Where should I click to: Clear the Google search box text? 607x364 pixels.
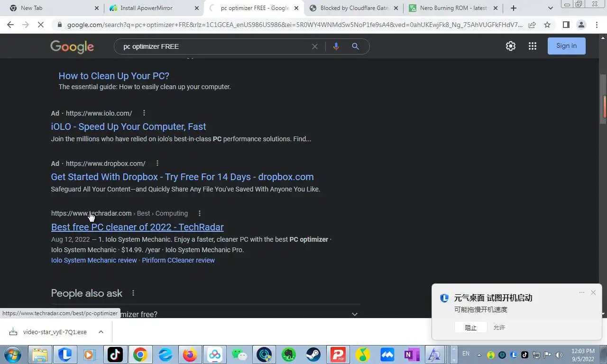pyautogui.click(x=314, y=46)
